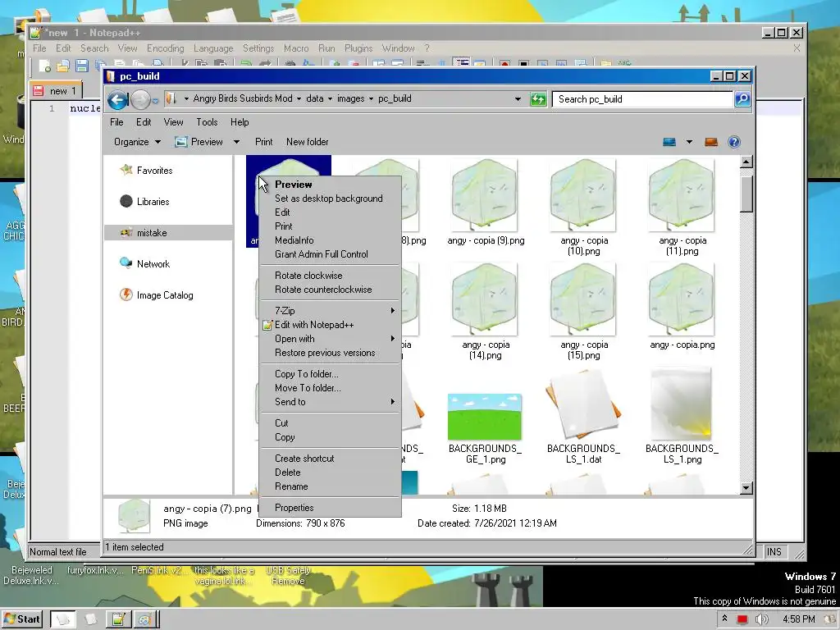Open recent pages dropdown next to forward arrow
The width and height of the screenshot is (840, 630).
155,100
